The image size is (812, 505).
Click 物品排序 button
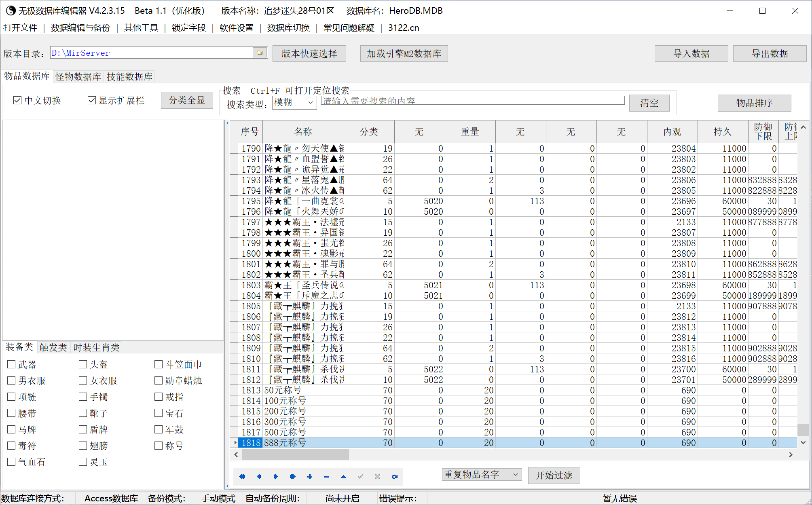click(x=754, y=103)
